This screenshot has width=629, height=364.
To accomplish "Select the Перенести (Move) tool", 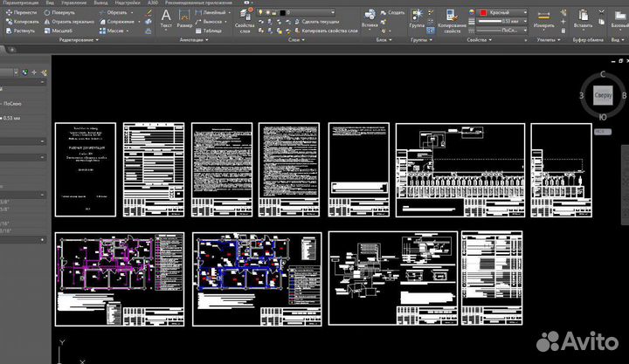I will [22, 14].
